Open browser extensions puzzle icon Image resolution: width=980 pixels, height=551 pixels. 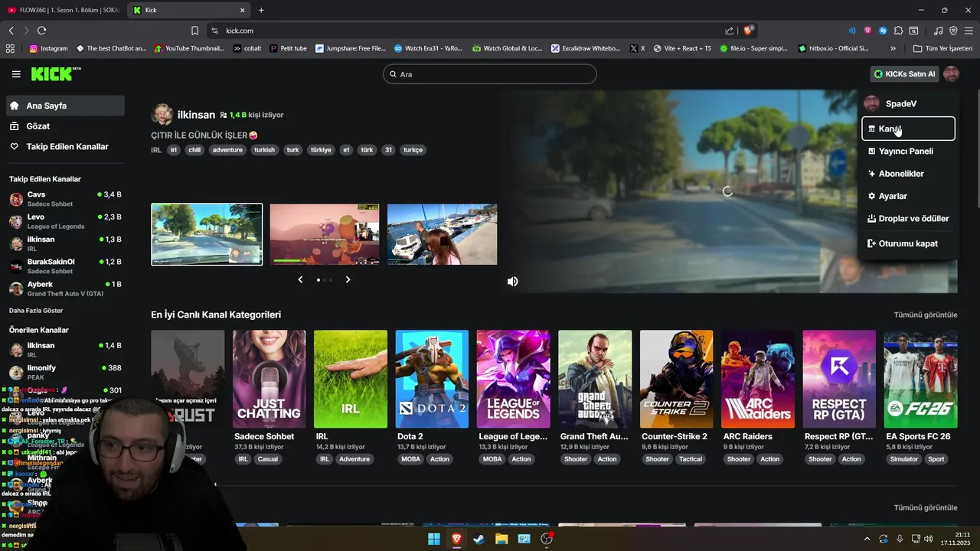tap(899, 31)
